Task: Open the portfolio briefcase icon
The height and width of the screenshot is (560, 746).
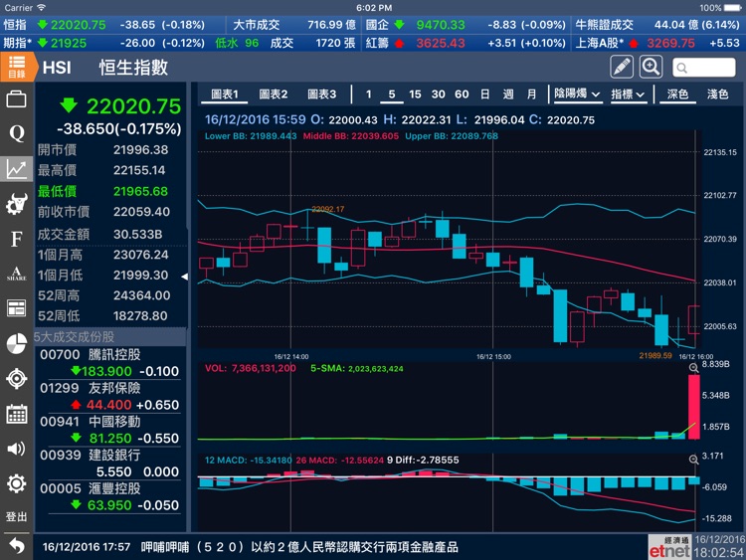Action: [16, 99]
